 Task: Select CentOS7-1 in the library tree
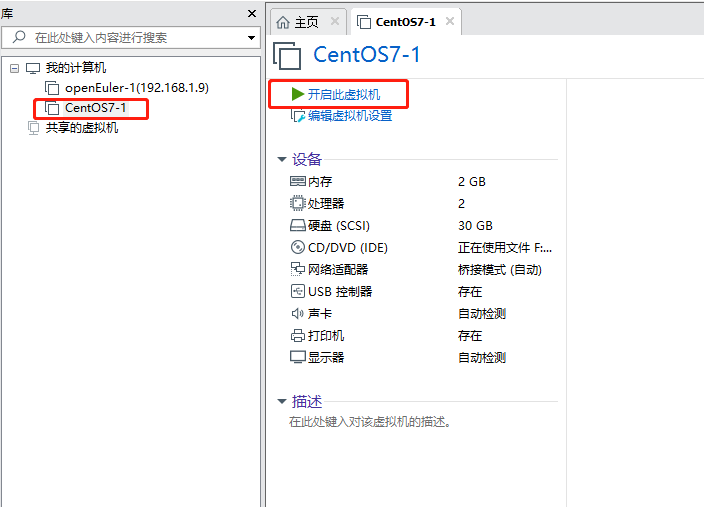(x=96, y=108)
